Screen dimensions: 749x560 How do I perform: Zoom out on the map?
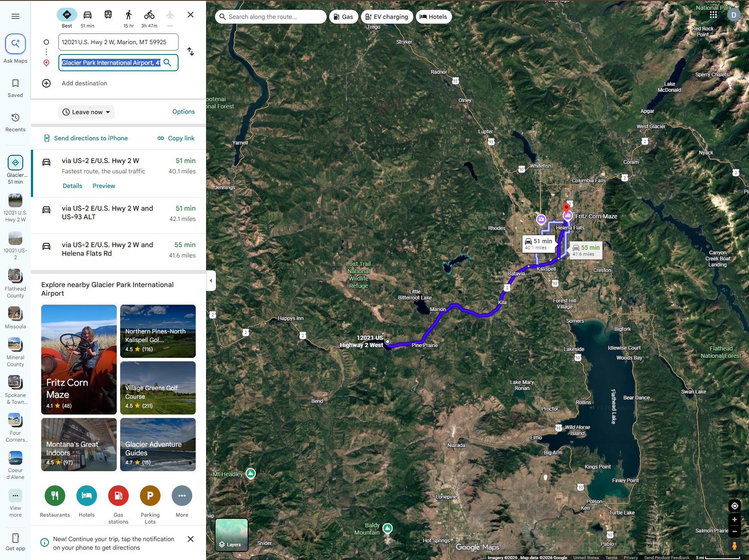click(x=734, y=532)
